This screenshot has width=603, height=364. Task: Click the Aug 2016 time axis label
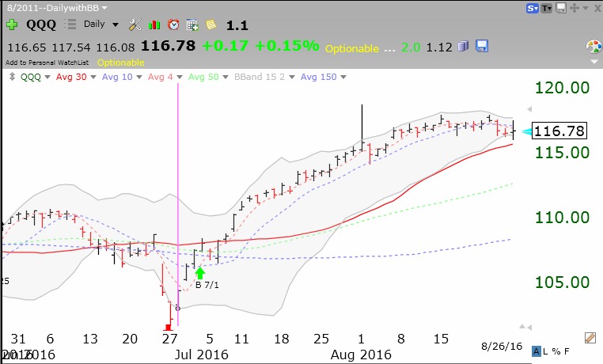(361, 355)
